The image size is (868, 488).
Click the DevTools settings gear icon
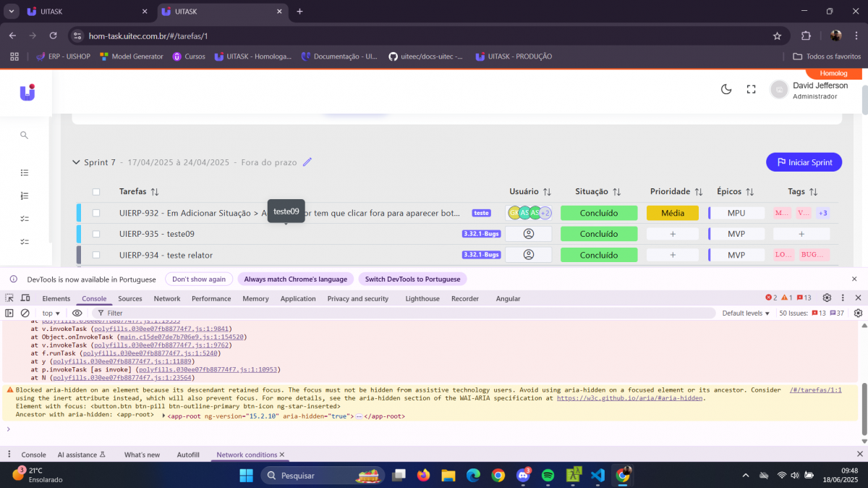(x=827, y=298)
